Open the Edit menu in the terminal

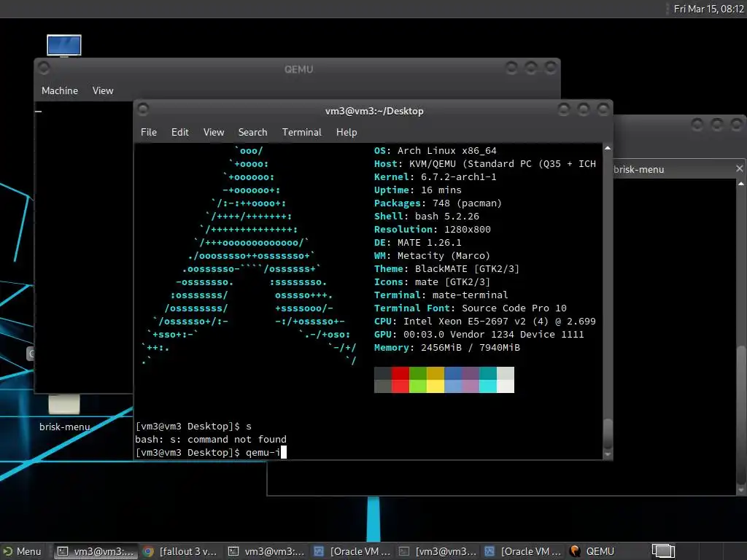pos(180,132)
